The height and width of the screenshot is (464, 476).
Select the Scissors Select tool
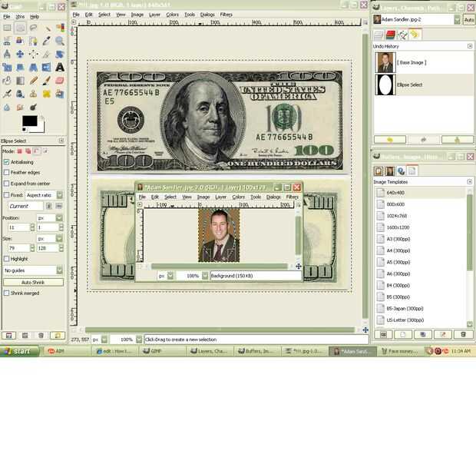7,41
